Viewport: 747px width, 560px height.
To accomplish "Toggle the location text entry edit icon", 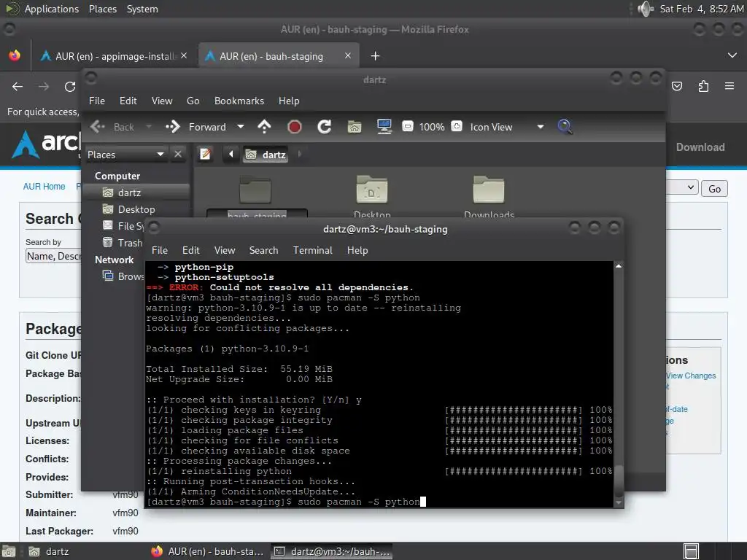I will coord(205,155).
